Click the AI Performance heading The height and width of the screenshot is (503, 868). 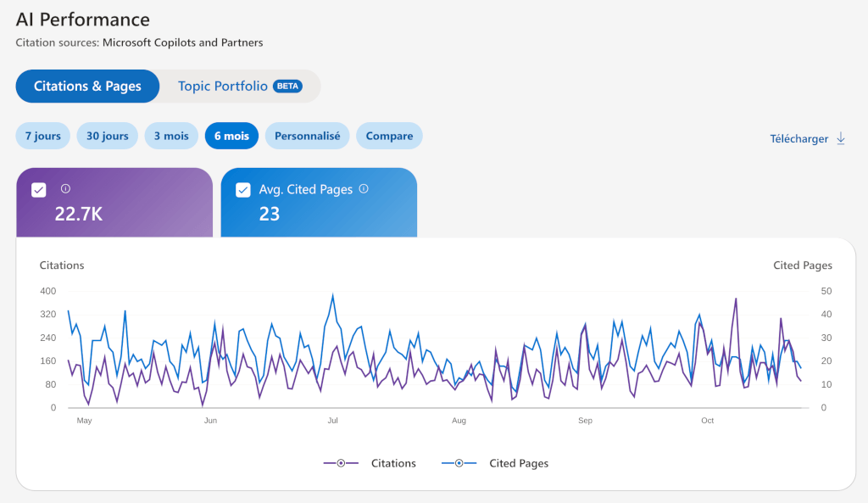(83, 20)
